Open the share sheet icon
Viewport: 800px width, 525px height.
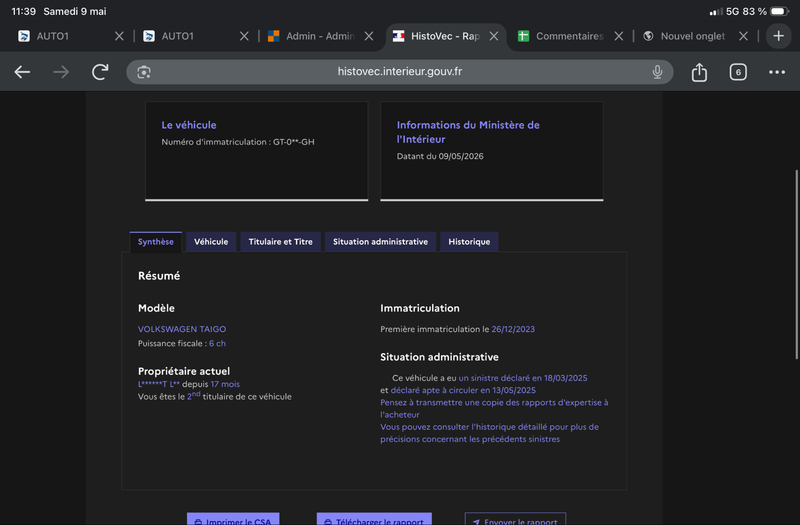699,72
